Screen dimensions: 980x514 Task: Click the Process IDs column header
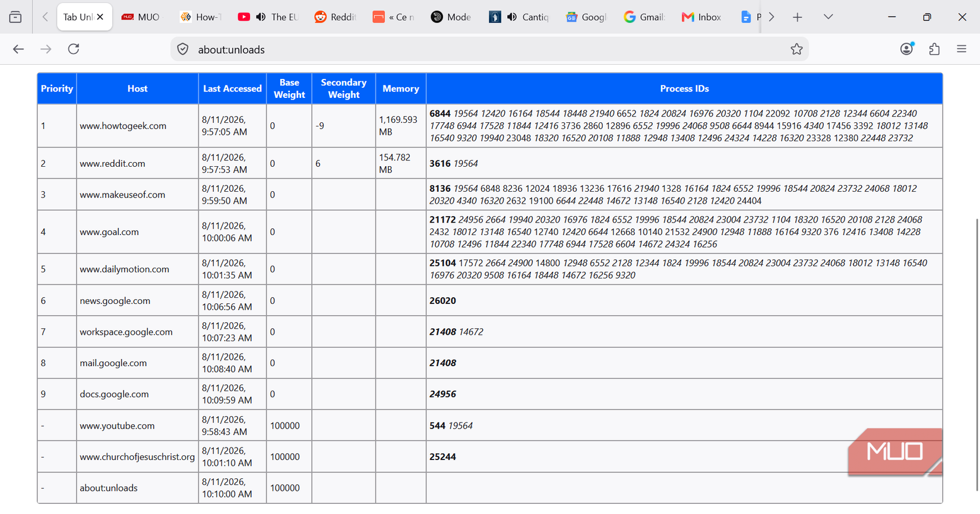pos(684,88)
